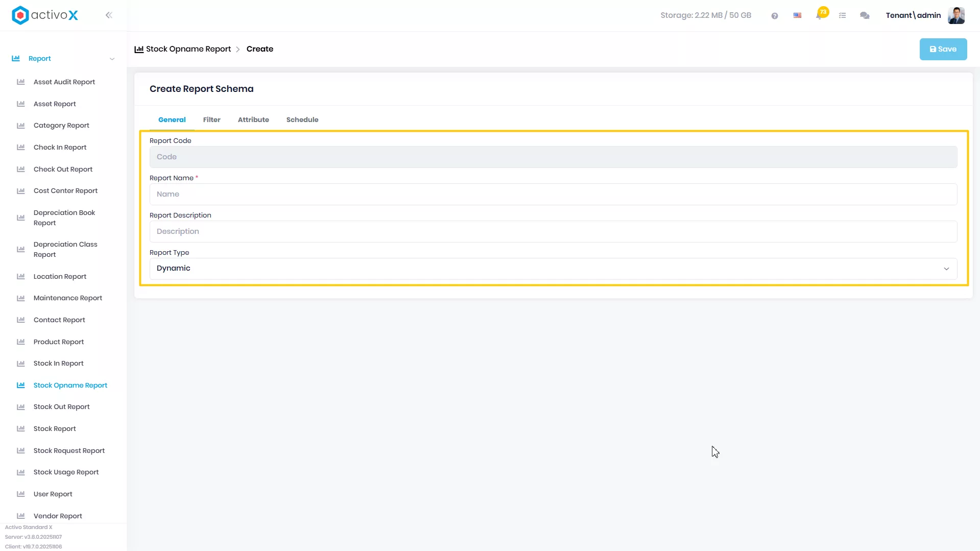Click the Stock Opname Report sidebar icon
This screenshot has height=551, width=980.
pyautogui.click(x=21, y=385)
